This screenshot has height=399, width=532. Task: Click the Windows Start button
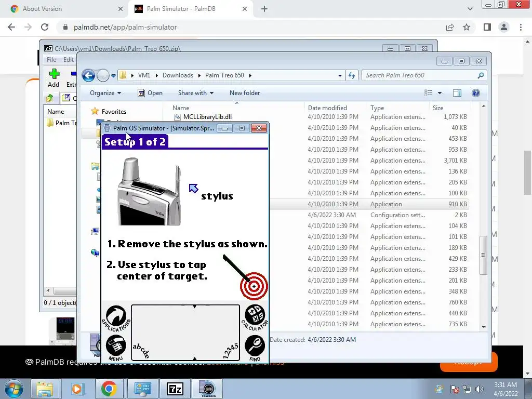[14, 389]
